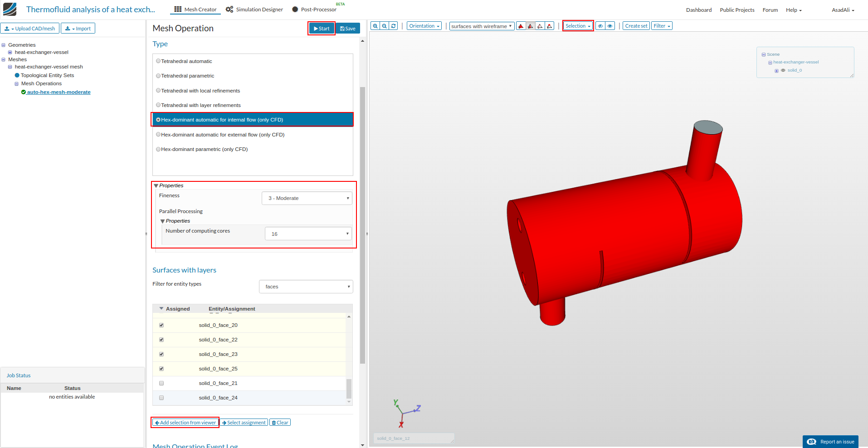Select Hex-dominant parametric (only CFD)
Image resolution: width=868 pixels, height=448 pixels.
point(158,149)
